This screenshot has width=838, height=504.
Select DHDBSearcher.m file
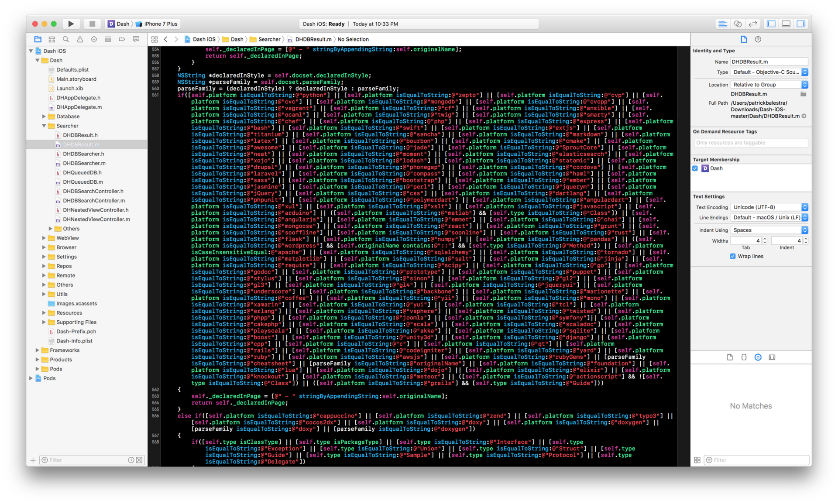tap(84, 163)
